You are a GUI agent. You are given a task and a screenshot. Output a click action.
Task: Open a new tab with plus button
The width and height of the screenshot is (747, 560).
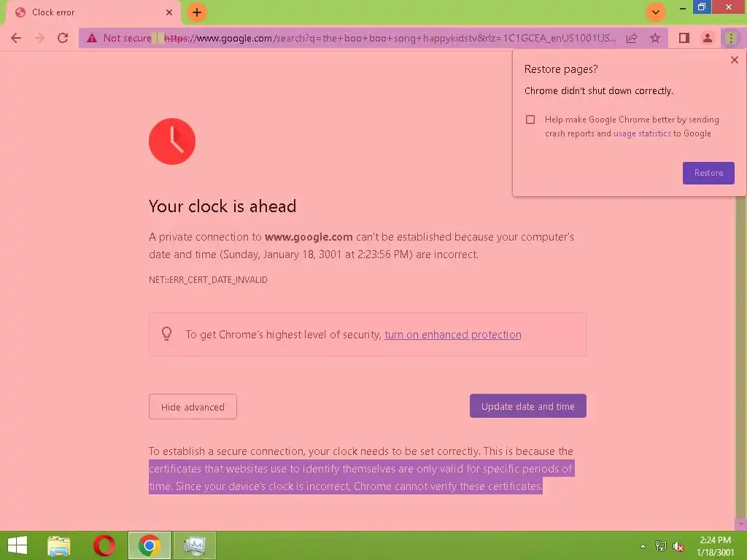197,12
